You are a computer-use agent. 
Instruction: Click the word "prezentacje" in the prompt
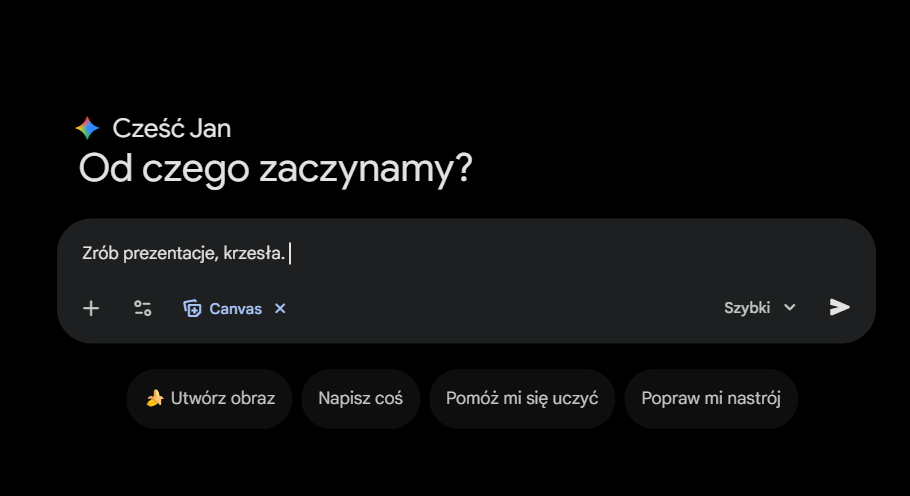tap(169, 254)
